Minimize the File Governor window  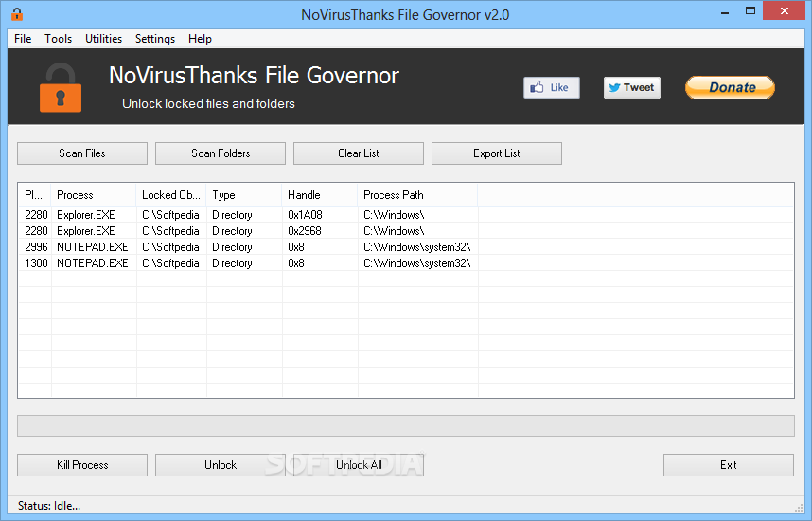click(725, 11)
